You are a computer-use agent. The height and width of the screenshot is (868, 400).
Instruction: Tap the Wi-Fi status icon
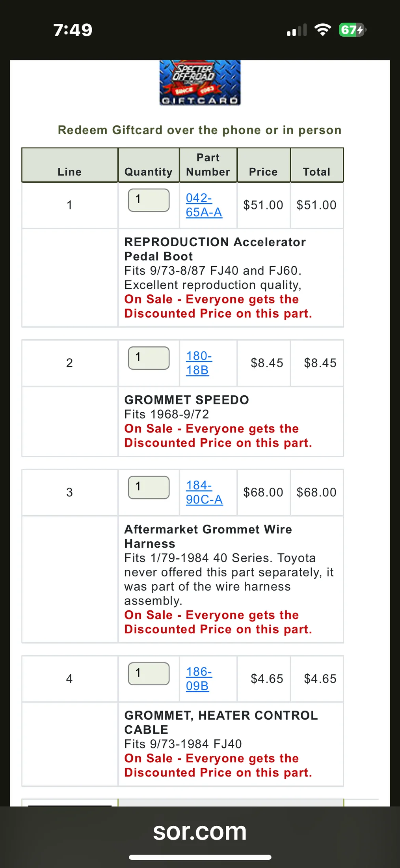(322, 30)
